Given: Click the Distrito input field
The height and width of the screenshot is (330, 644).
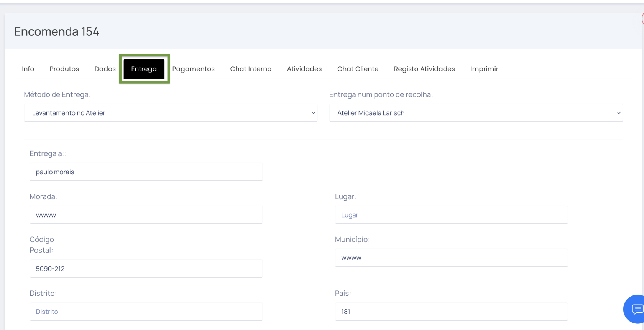Looking at the screenshot, I should pyautogui.click(x=146, y=312).
